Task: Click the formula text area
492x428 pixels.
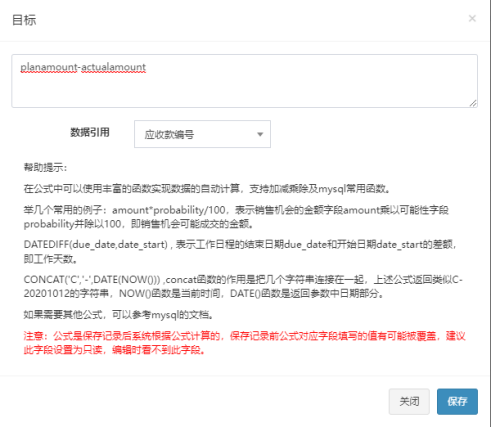Action: 244,81
